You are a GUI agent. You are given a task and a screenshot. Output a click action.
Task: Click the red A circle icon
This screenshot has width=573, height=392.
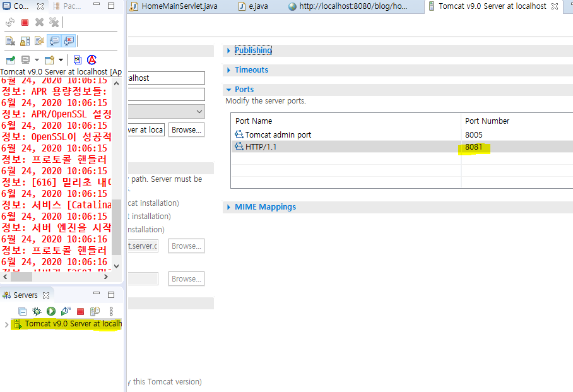[92, 59]
